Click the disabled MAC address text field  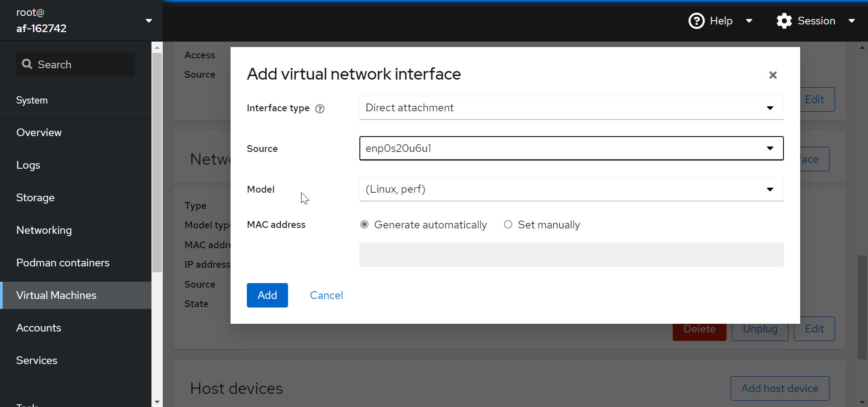tap(571, 255)
